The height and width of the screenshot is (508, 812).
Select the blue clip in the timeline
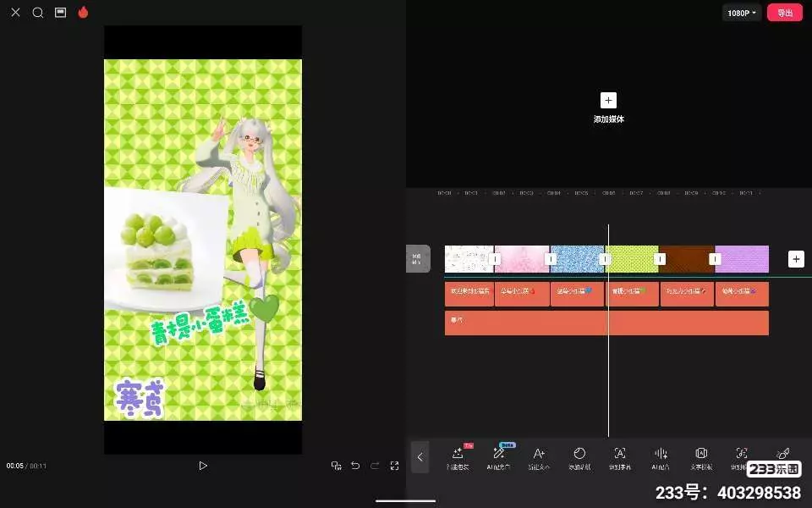[577, 259]
